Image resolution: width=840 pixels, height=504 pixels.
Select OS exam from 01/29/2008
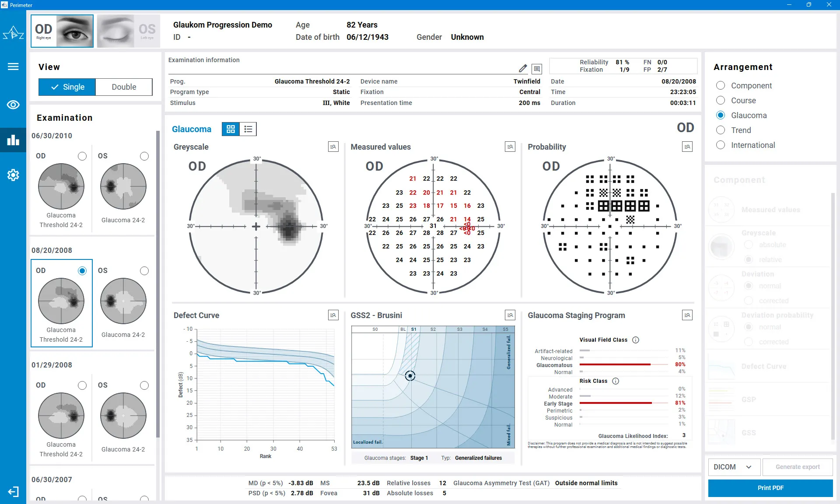coord(144,385)
